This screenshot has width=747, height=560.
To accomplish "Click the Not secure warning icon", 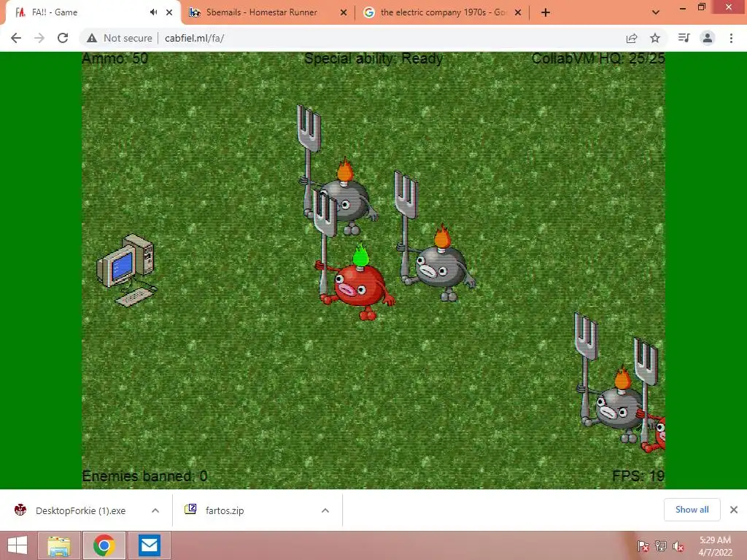I will pos(92,38).
